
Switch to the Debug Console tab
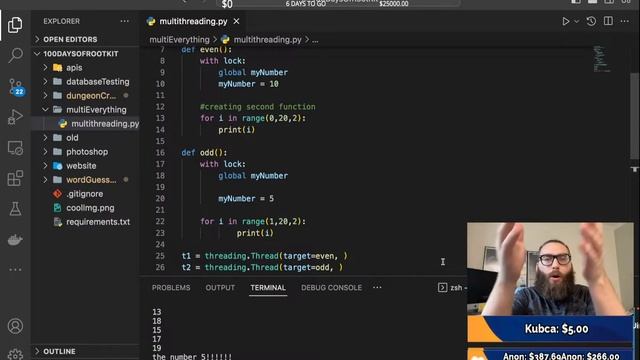click(331, 287)
